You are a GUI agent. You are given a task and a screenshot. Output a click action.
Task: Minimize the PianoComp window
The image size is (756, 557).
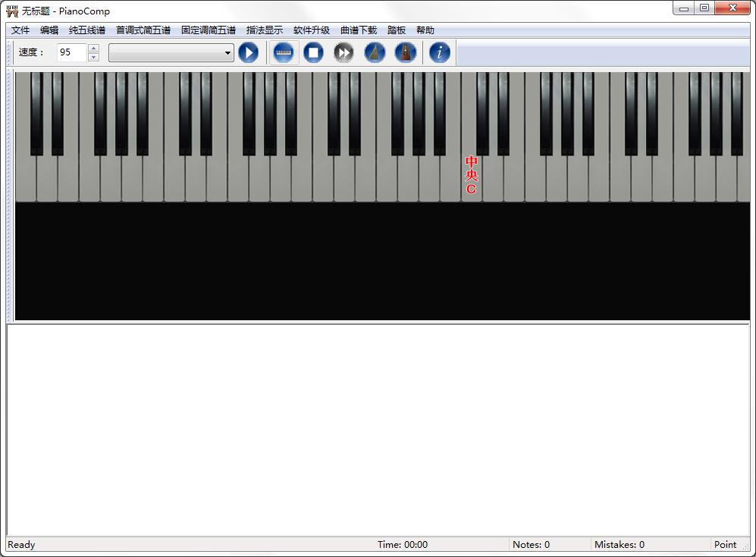pos(684,8)
